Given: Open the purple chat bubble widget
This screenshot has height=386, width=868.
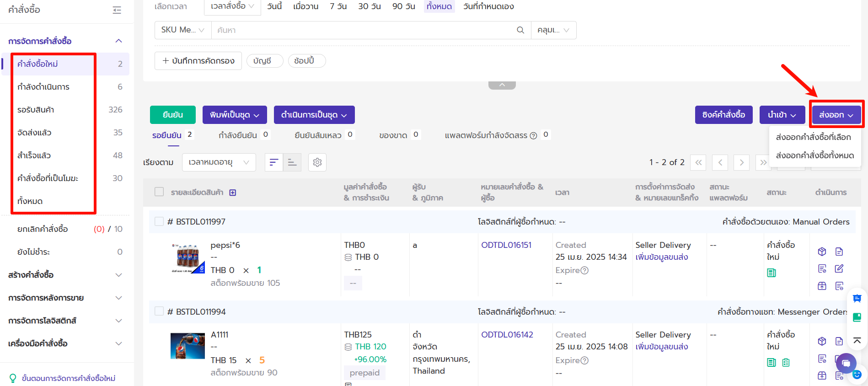Looking at the screenshot, I should [846, 364].
